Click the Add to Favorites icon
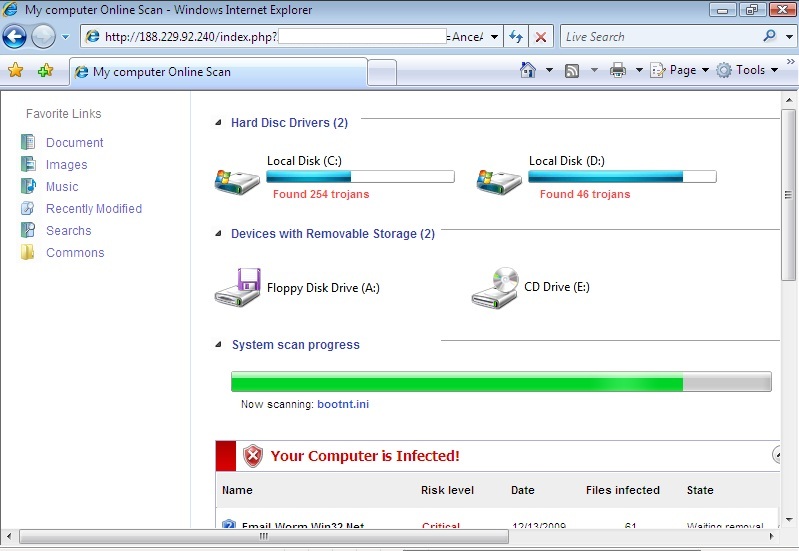The height and width of the screenshot is (551, 799). click(45, 70)
